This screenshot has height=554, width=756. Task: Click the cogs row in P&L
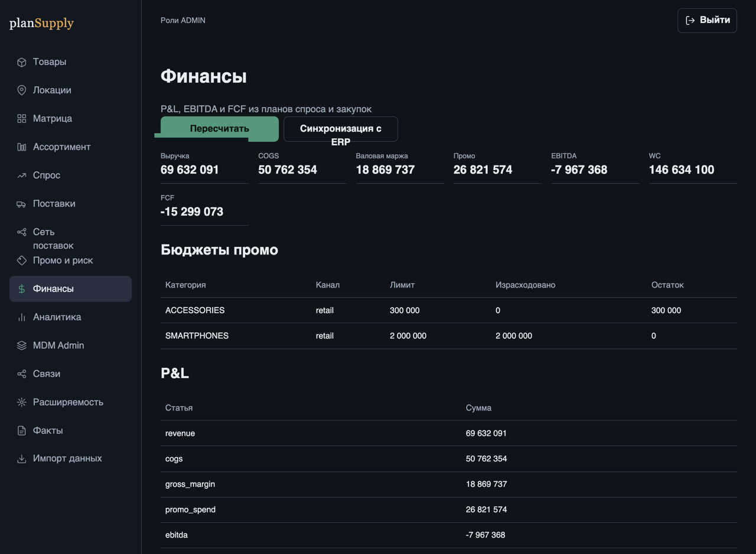pos(449,458)
